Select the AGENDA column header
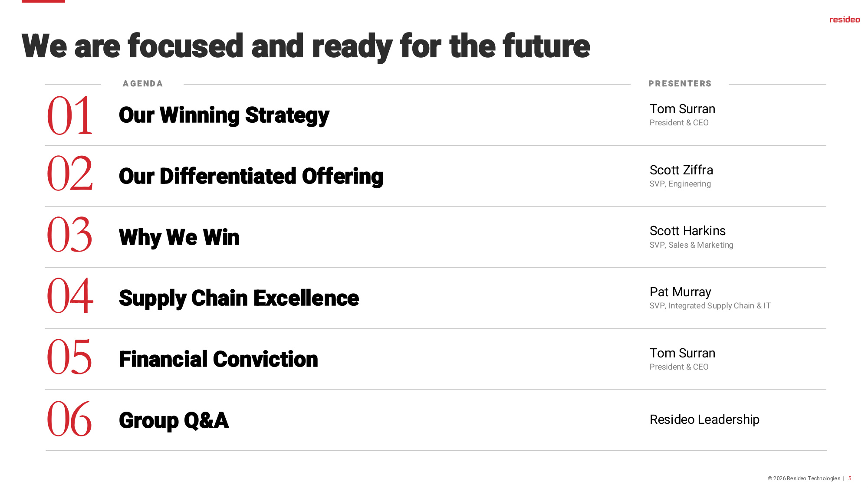The image size is (868, 488). [x=143, y=84]
